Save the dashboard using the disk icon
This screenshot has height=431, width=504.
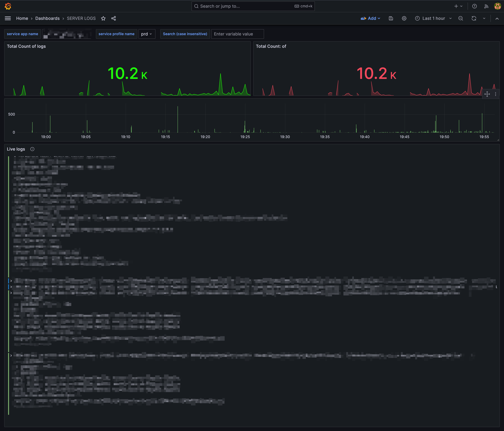(x=391, y=18)
